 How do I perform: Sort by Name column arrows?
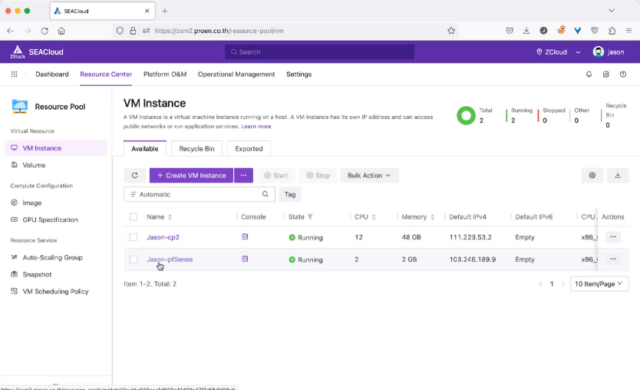[x=170, y=217]
